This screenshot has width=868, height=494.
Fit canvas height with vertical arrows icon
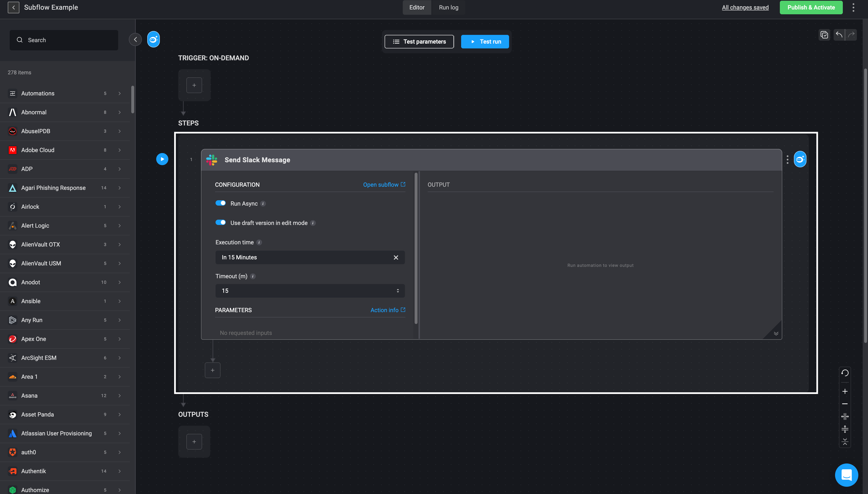pos(845,429)
